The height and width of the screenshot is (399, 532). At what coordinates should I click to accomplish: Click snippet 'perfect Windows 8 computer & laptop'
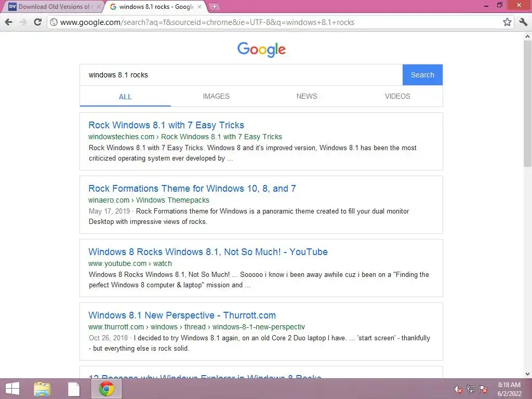coord(145,285)
